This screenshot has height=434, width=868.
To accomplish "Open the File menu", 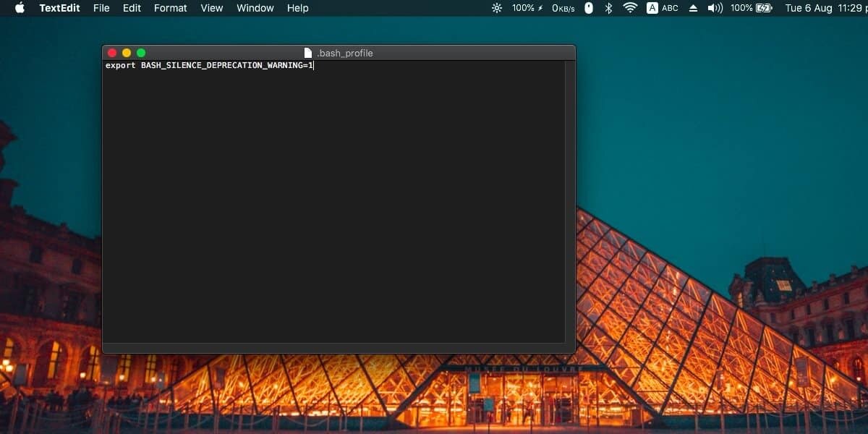I will 101,8.
